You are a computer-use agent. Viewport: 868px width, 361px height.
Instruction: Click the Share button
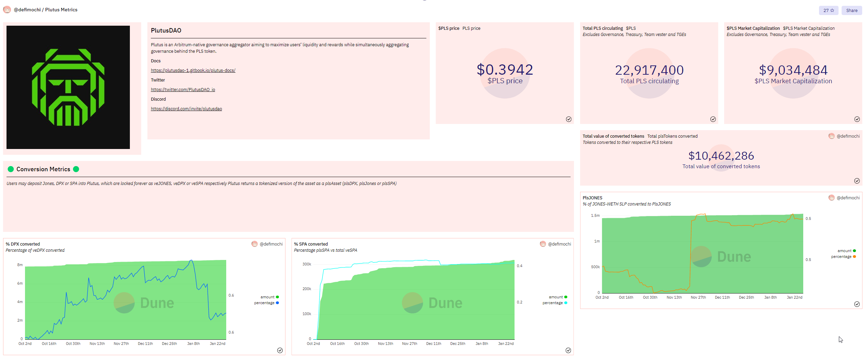pyautogui.click(x=852, y=10)
